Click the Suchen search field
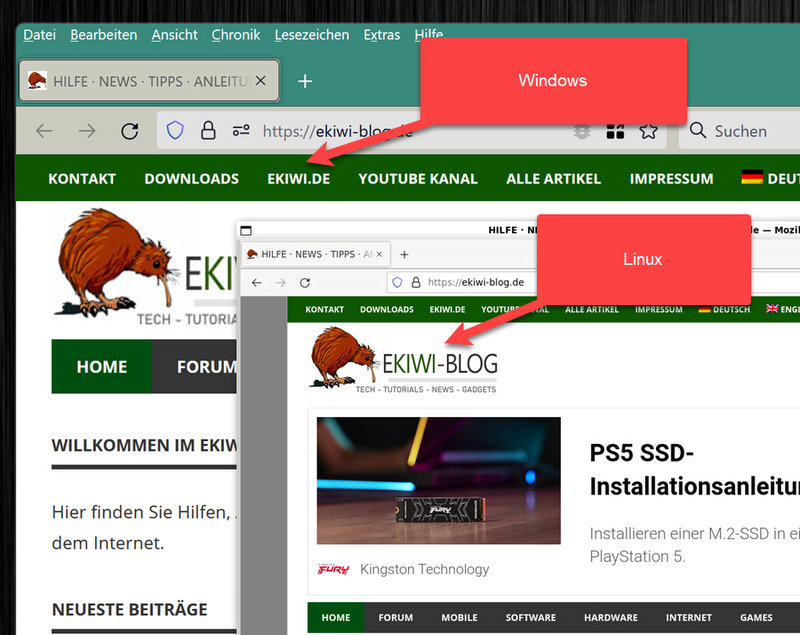This screenshot has width=800, height=635. [740, 131]
